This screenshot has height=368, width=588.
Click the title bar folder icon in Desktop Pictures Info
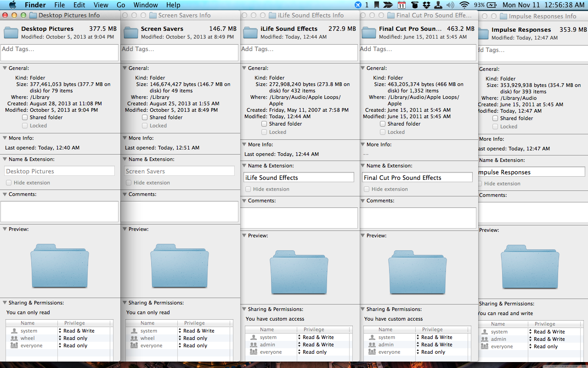(x=33, y=15)
